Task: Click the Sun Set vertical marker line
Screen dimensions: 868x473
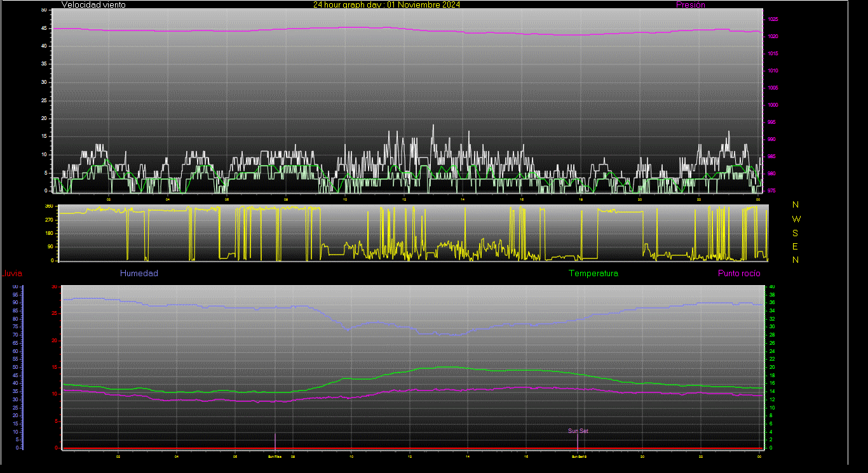Action: click(x=578, y=441)
